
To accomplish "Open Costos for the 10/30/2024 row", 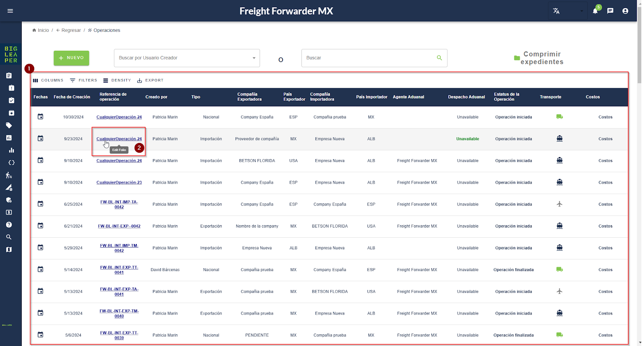I will coord(605,117).
